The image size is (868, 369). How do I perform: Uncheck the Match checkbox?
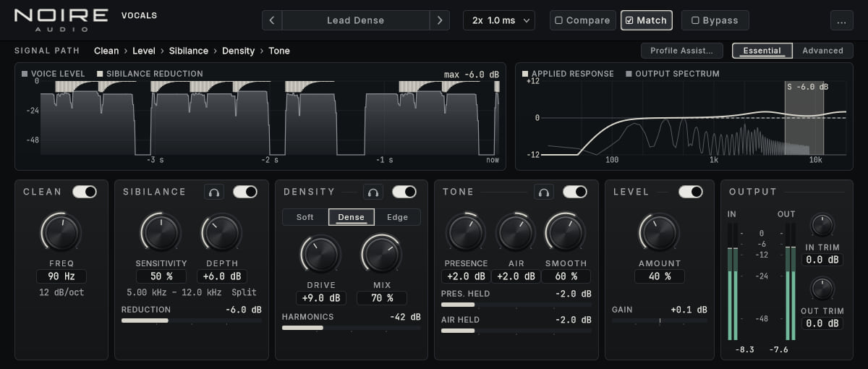646,20
